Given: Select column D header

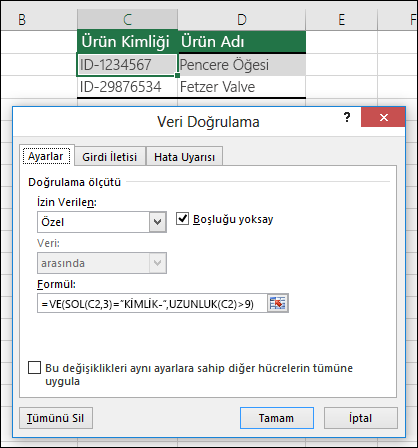Looking at the screenshot, I should [242, 20].
